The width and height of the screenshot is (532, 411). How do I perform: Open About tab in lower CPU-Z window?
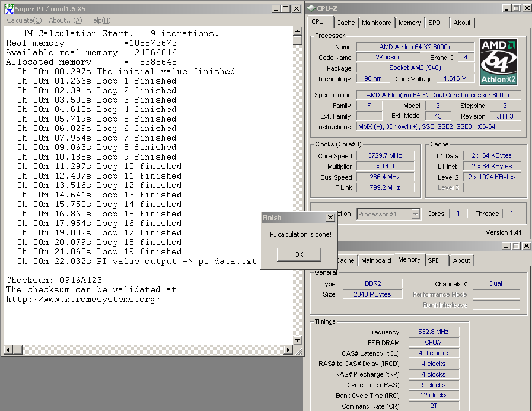tap(461, 260)
